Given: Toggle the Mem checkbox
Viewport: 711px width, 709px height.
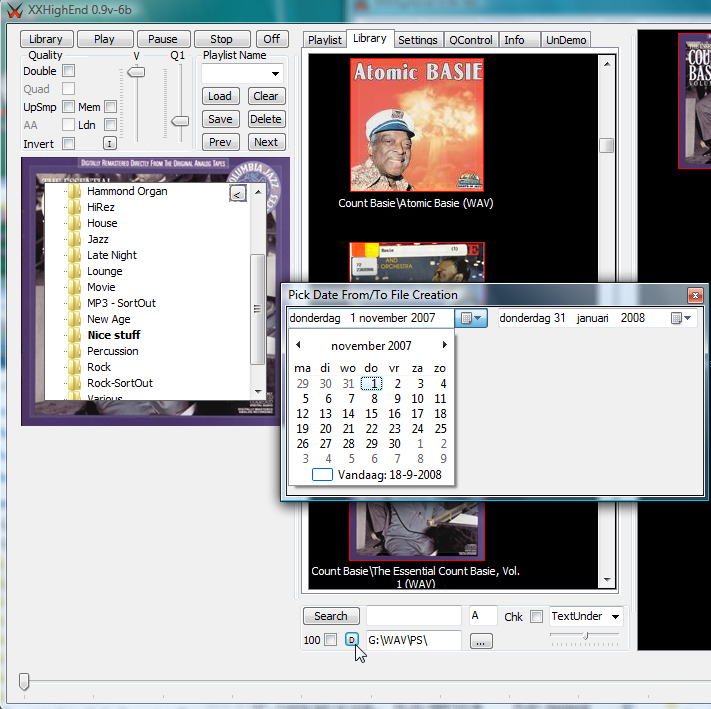Looking at the screenshot, I should [x=111, y=107].
